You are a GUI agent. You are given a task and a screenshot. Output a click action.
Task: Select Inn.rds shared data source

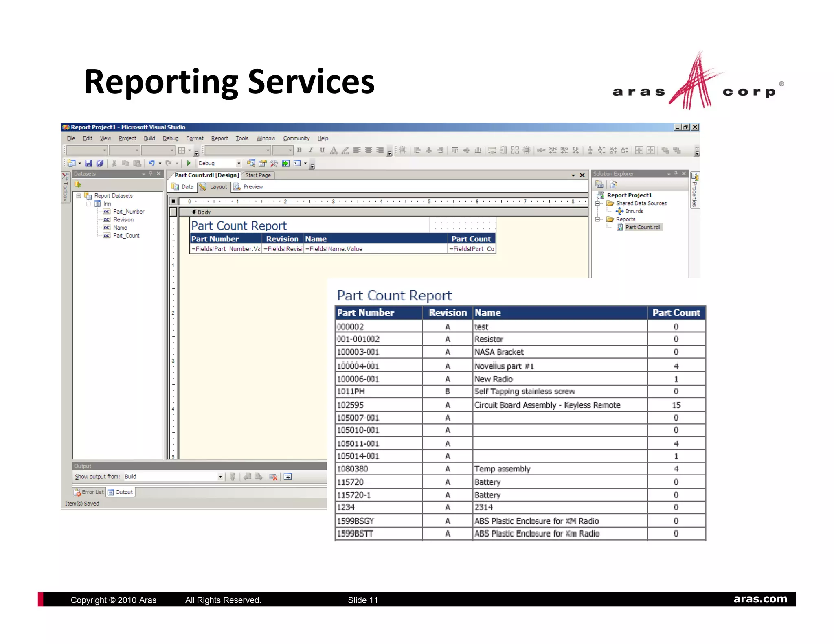tap(634, 211)
